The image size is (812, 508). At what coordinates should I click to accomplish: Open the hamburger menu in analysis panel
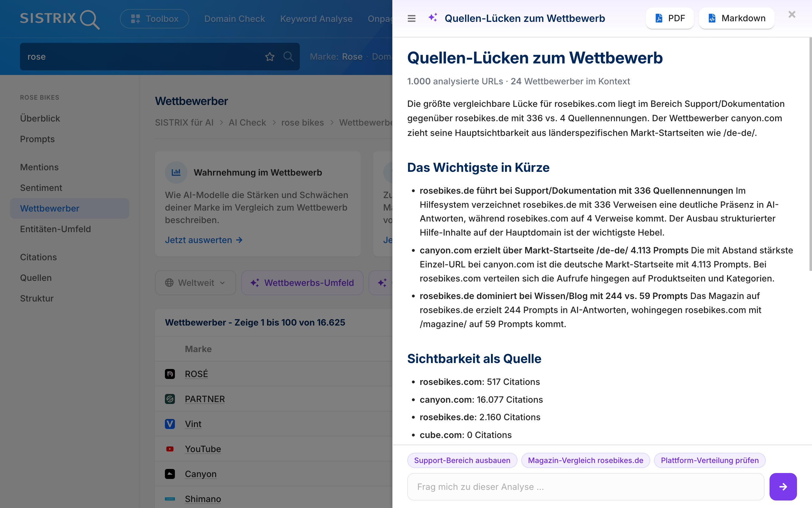tap(411, 18)
